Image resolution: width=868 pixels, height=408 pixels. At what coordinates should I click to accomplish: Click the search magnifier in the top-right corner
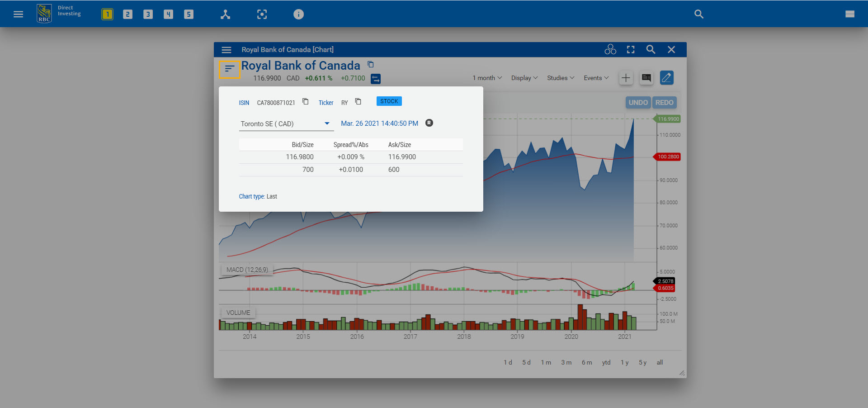(698, 14)
